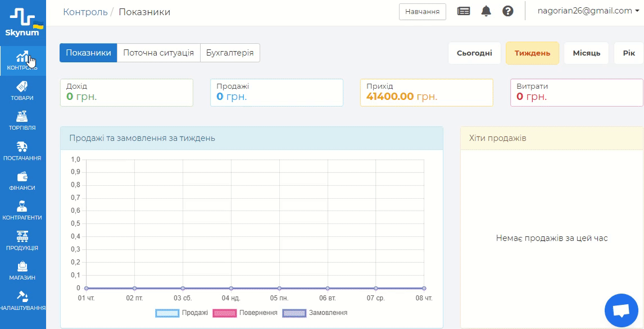Click the Витрати 0 грн. card
The width and height of the screenshot is (644, 329).
click(x=577, y=93)
